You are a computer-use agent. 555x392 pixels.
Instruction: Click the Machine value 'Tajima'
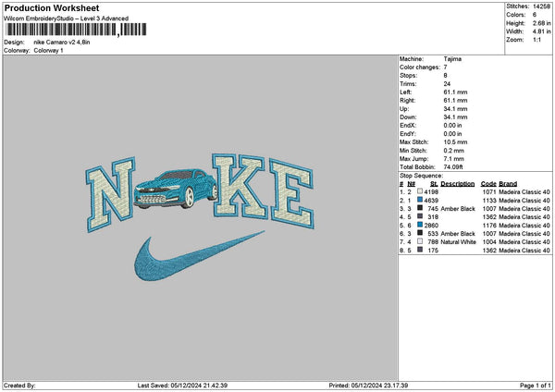452,59
